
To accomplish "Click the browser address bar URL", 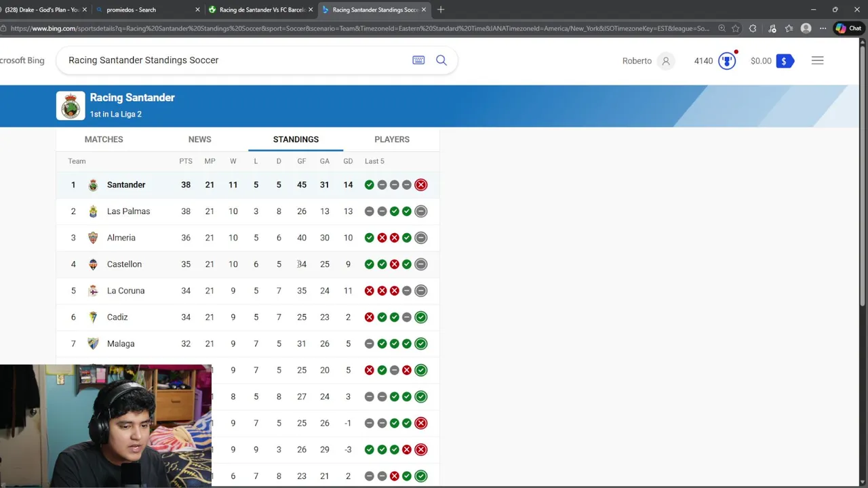I will [359, 28].
